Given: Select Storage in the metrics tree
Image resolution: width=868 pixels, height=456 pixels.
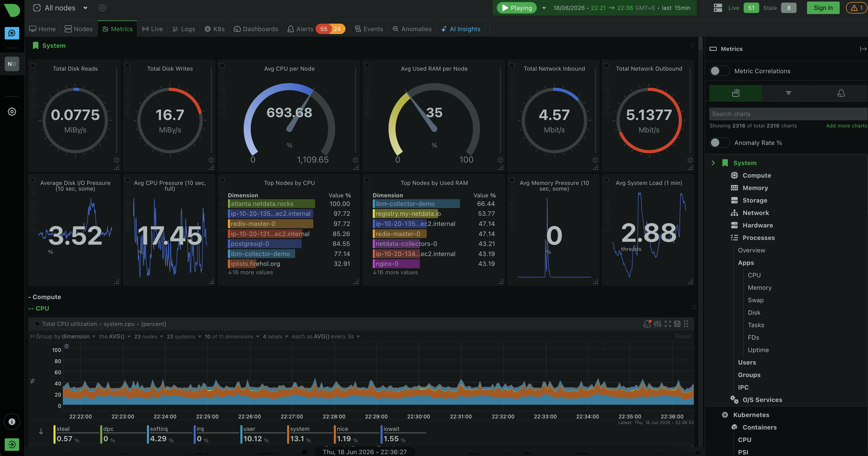Looking at the screenshot, I should pos(755,200).
